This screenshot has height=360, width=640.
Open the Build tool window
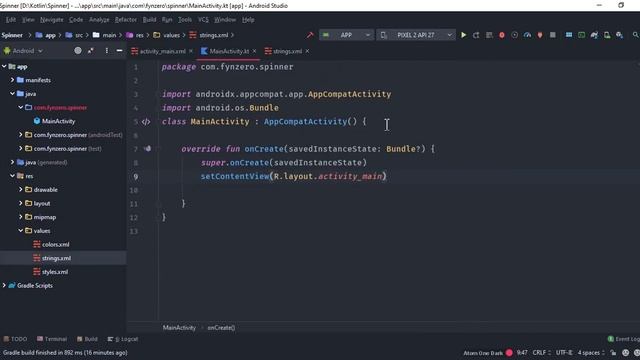pos(87,339)
